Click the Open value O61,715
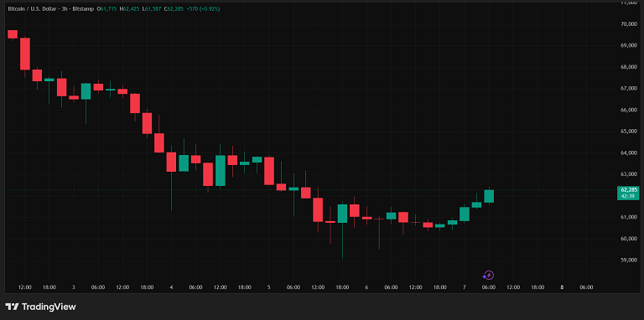 click(106, 8)
